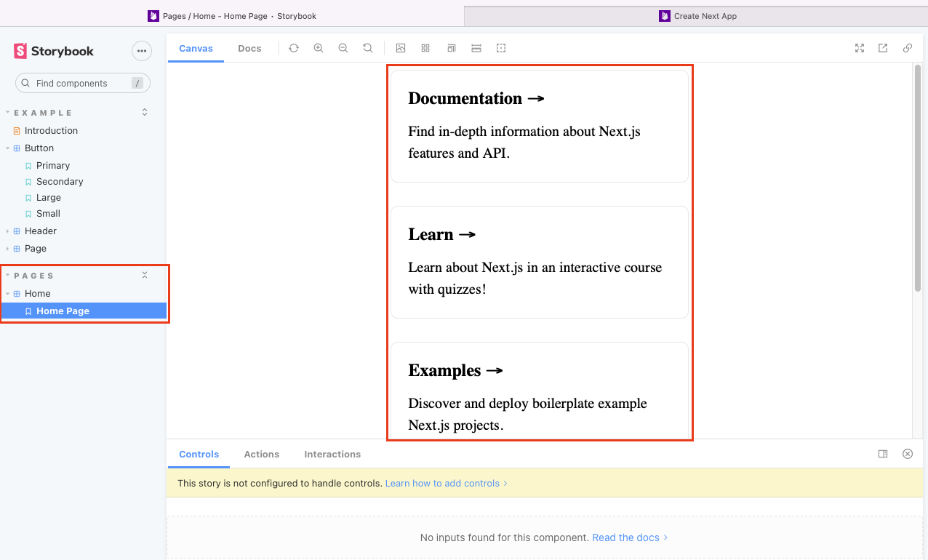Expand all items in EXAMPLE section
The image size is (928, 560).
(145, 112)
